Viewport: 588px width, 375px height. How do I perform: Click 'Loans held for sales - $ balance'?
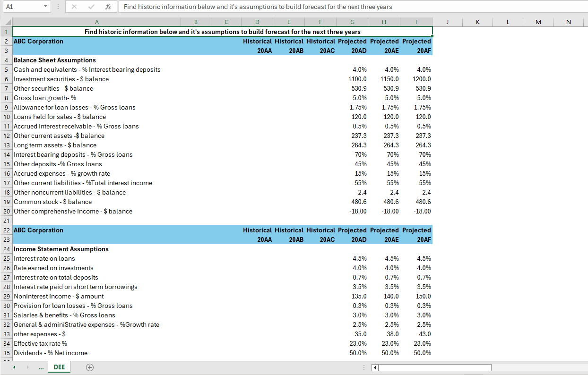click(x=60, y=117)
